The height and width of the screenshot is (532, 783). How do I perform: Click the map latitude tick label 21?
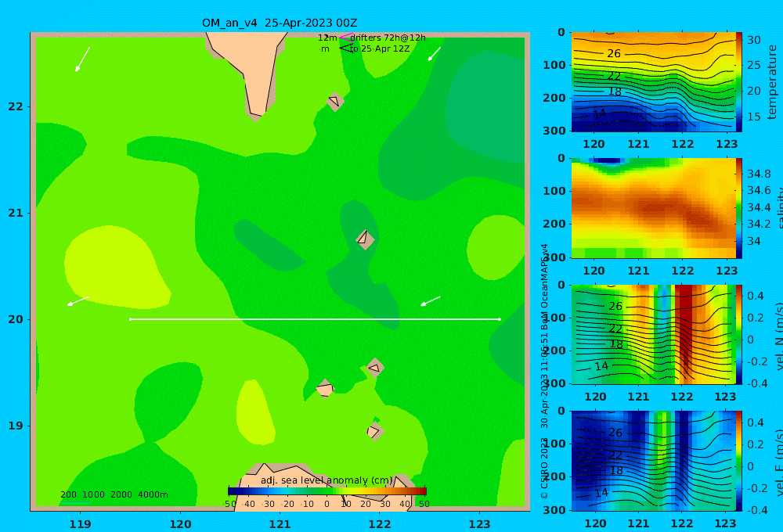[x=16, y=213]
